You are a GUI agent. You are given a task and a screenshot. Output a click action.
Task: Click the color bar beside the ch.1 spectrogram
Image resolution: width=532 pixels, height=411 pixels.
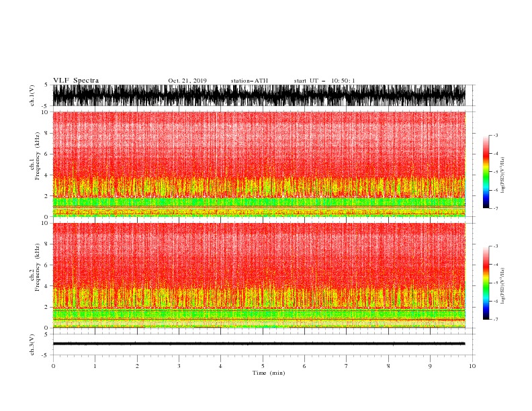click(486, 172)
